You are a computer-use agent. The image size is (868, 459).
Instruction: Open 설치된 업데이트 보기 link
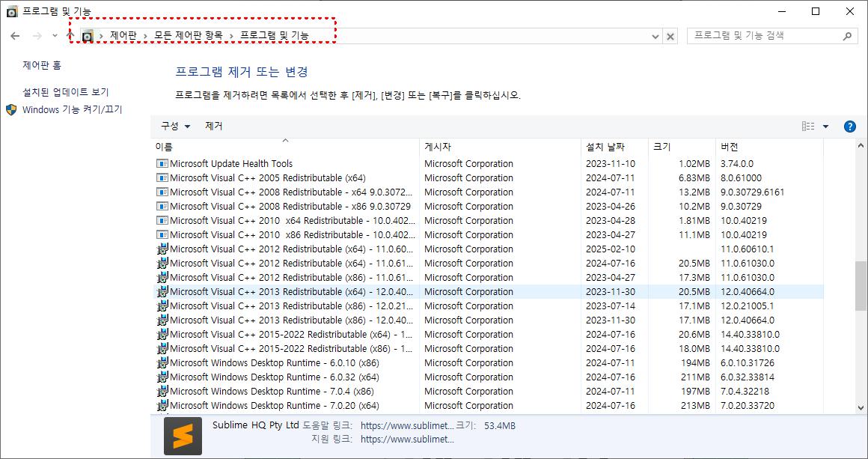66,92
